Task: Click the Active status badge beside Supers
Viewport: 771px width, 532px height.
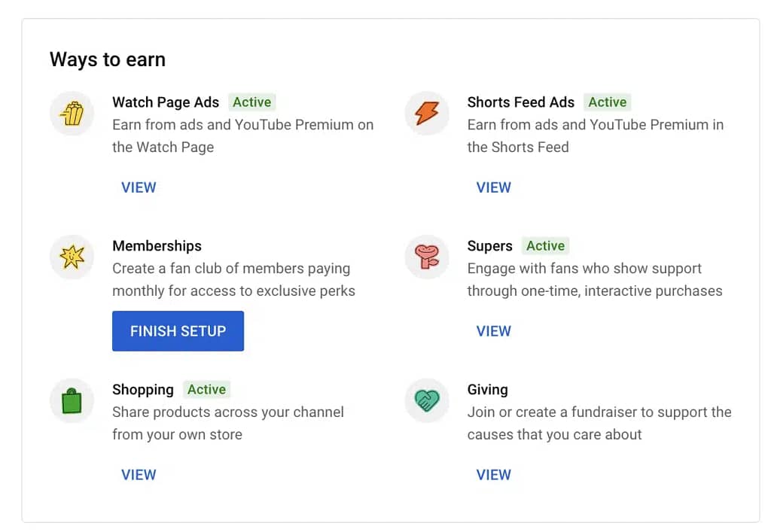Action: click(x=545, y=246)
